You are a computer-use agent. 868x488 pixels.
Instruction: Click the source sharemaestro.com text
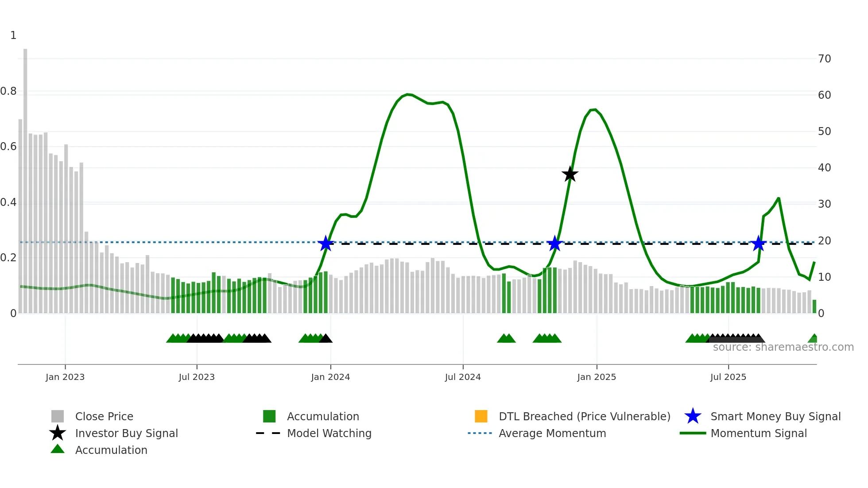(x=783, y=347)
